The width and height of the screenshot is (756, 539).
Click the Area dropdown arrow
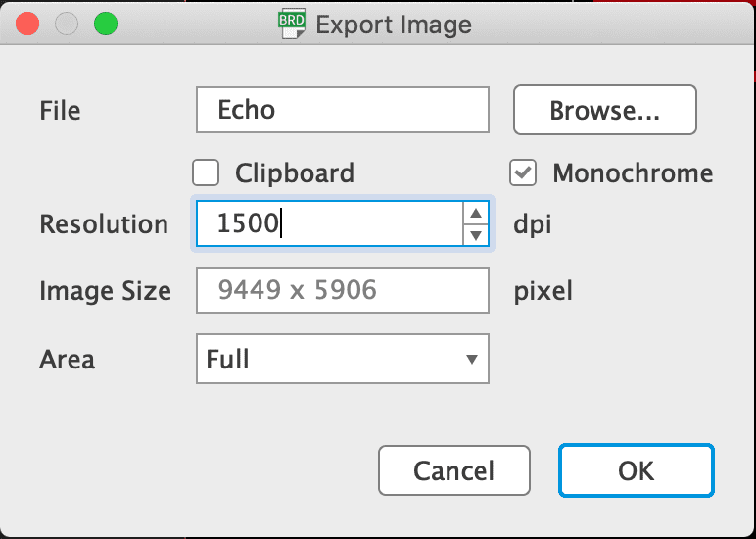coord(472,360)
